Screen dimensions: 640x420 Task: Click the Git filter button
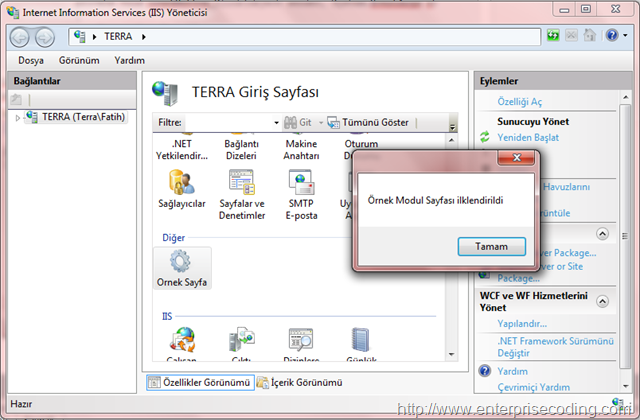(298, 122)
